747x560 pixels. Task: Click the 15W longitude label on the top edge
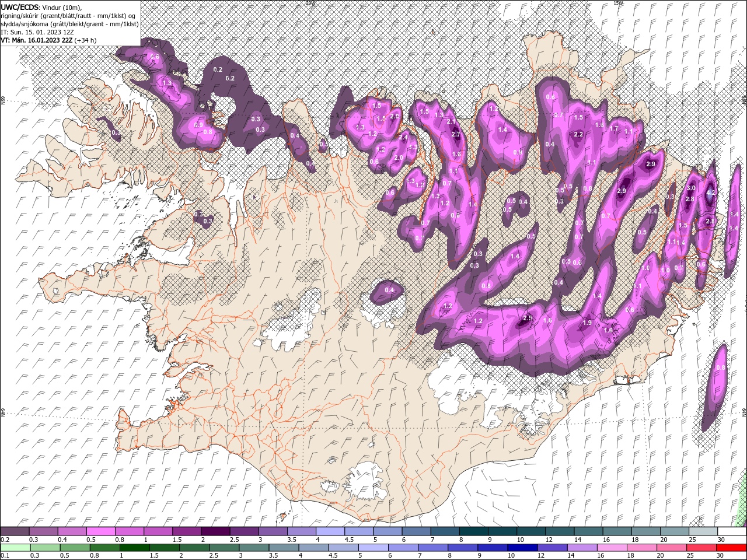point(618,3)
